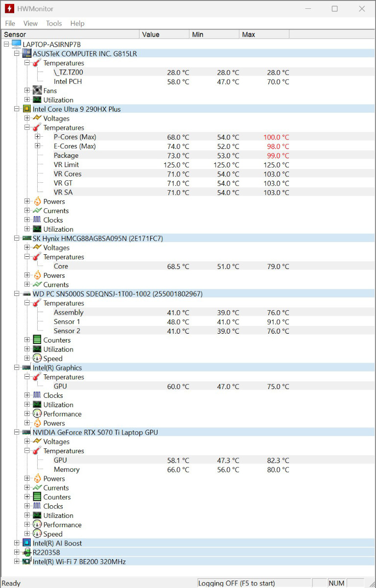376x588 pixels.
Task: Click the Ready status bar text
Action: pyautogui.click(x=12, y=583)
